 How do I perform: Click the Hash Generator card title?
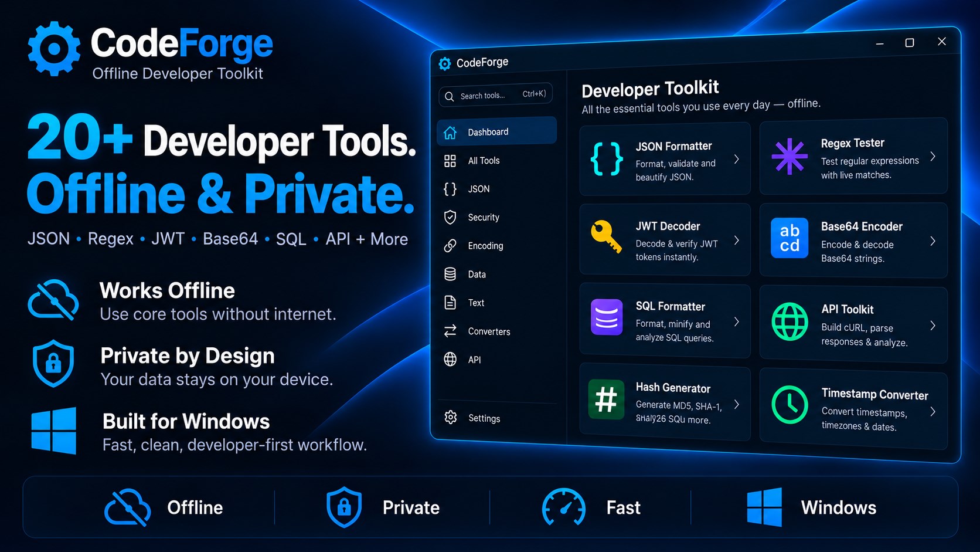673,388
